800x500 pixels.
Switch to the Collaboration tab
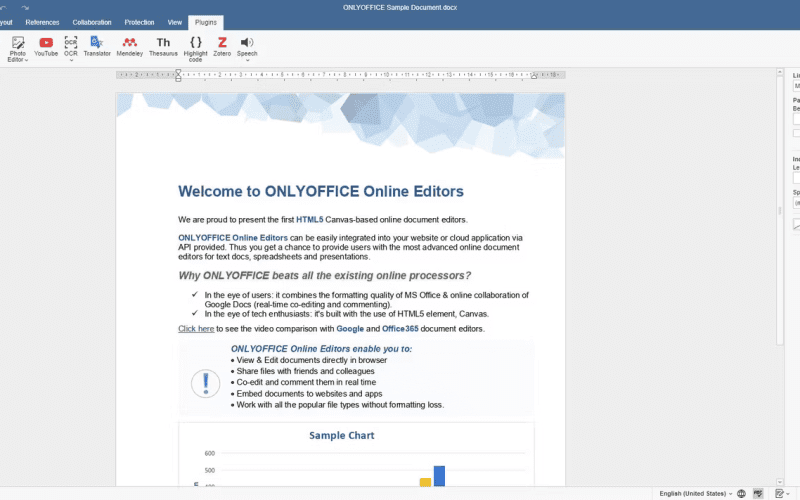(x=92, y=22)
